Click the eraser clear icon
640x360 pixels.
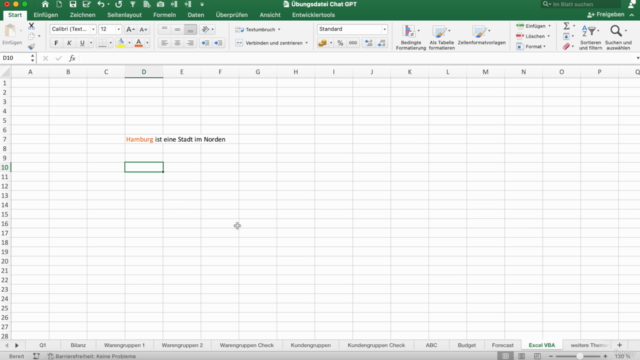(566, 47)
